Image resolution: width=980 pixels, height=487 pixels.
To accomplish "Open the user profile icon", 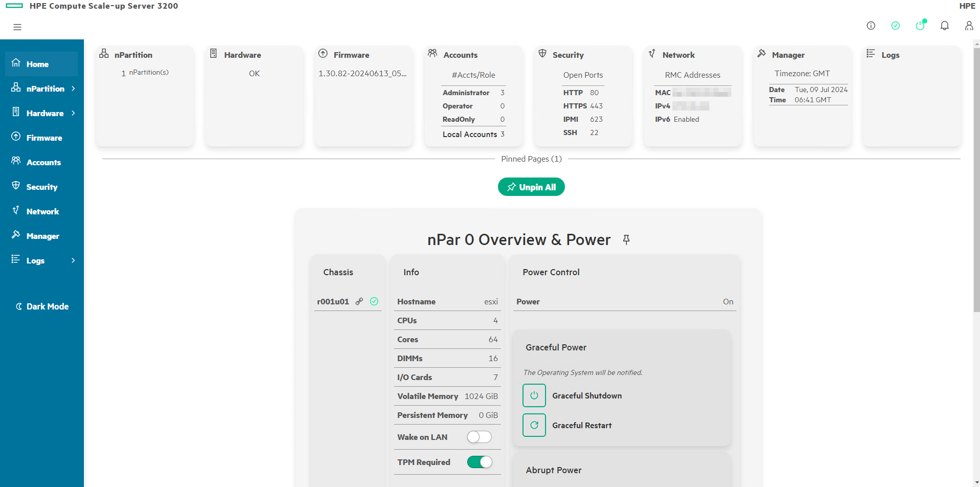I will (969, 26).
